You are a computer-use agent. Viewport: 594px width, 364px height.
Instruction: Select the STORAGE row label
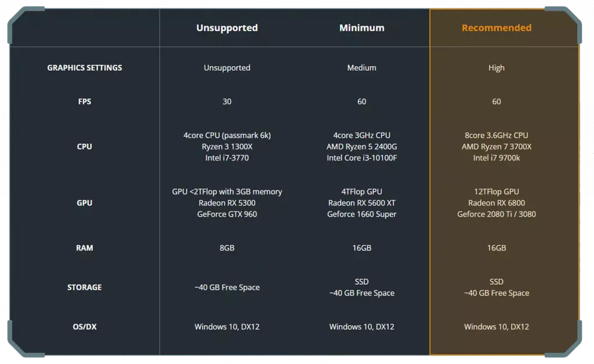pyautogui.click(x=85, y=287)
